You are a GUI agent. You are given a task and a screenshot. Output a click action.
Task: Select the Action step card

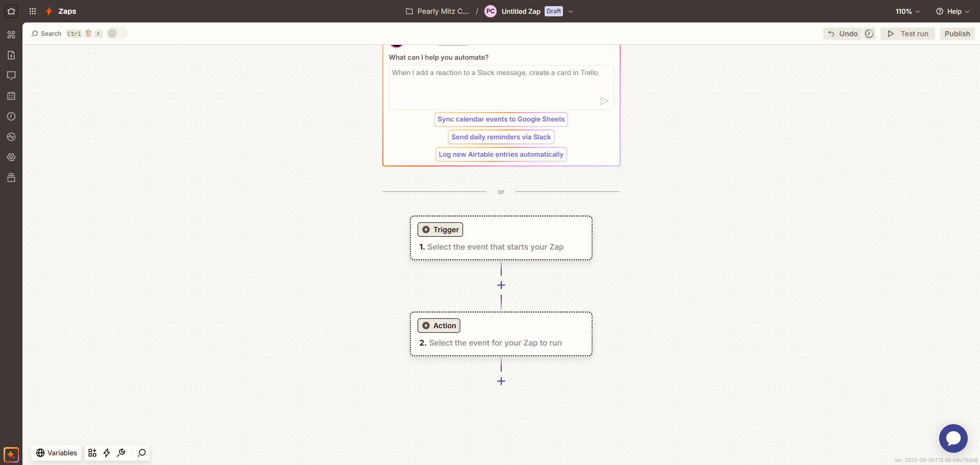(x=501, y=334)
